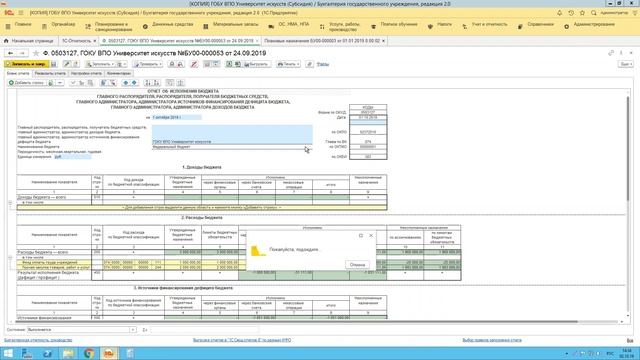
Task: Switch to the Начальная страница tab
Action: coord(29,41)
